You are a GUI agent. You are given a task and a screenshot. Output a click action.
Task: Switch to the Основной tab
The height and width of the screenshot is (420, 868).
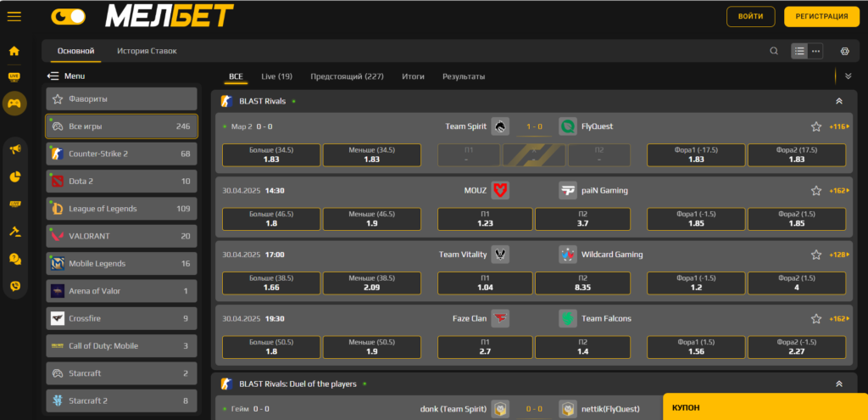pos(75,51)
